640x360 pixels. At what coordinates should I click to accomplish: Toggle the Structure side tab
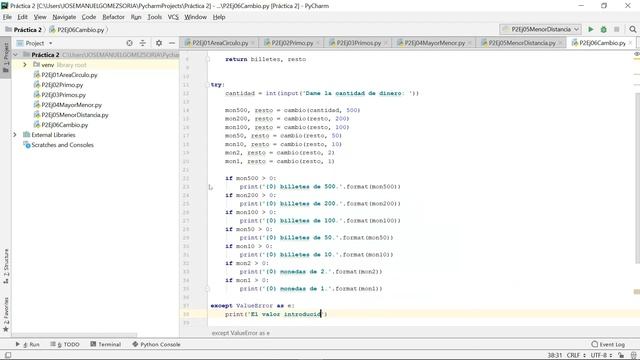(x=6, y=266)
